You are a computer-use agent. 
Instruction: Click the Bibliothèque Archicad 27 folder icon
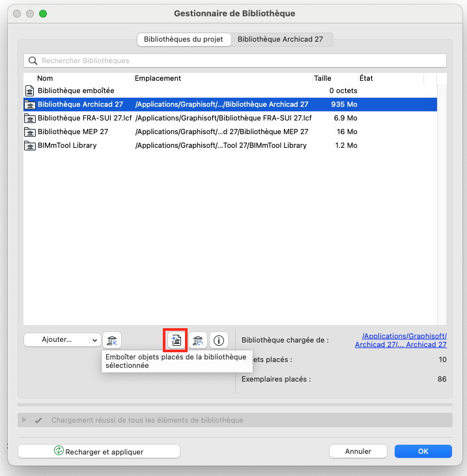(30, 104)
